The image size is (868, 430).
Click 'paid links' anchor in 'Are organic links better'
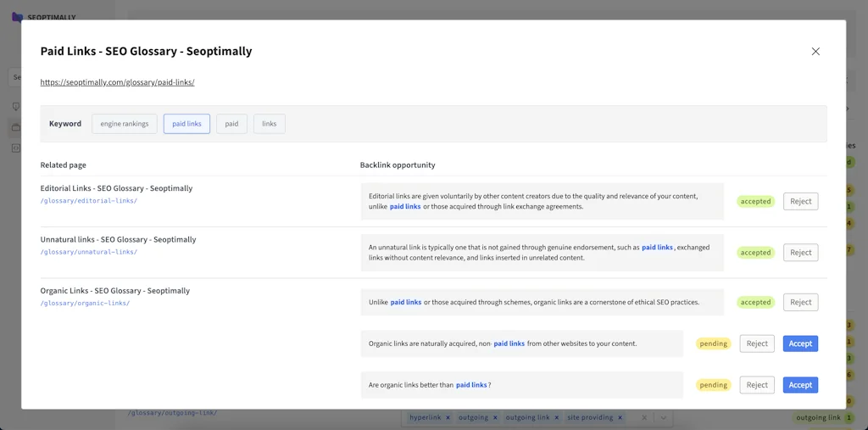point(471,385)
